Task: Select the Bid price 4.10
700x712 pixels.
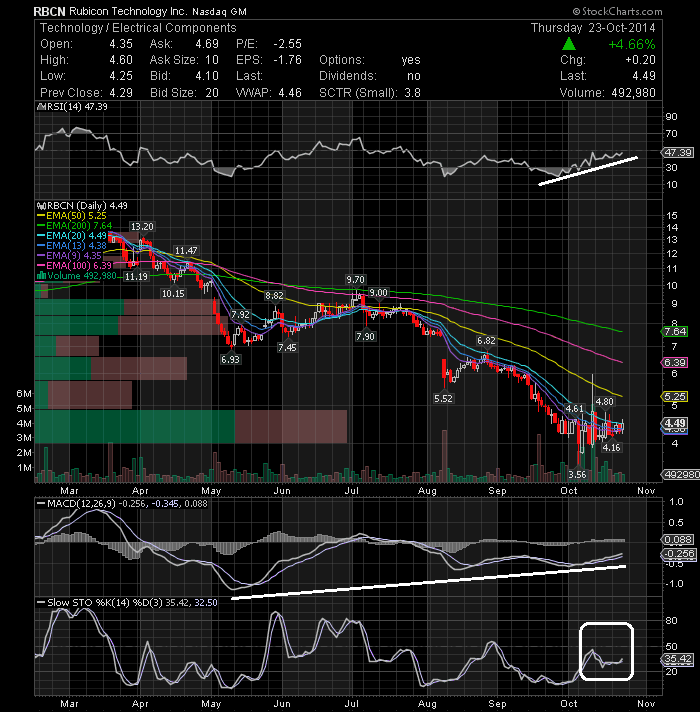Action: tap(207, 76)
